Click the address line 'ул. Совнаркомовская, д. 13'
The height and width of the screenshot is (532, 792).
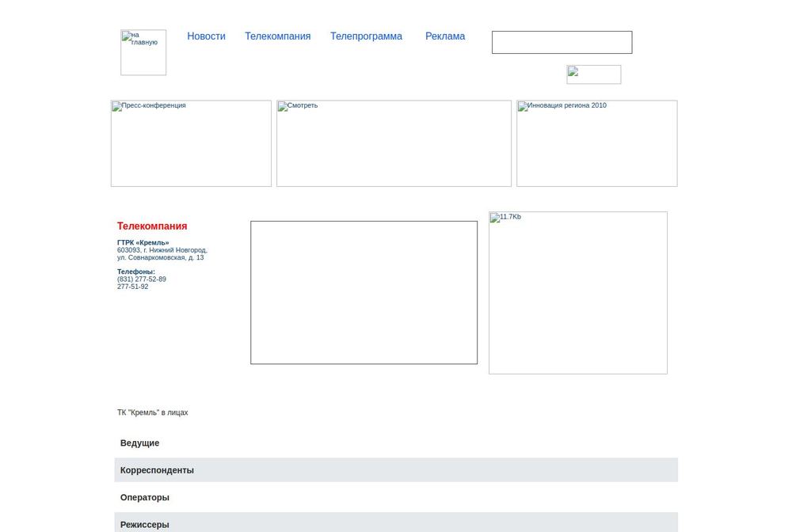(161, 257)
